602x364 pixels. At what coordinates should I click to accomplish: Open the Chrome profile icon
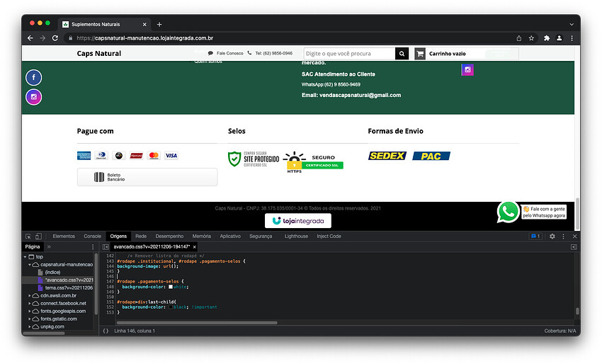pos(560,38)
